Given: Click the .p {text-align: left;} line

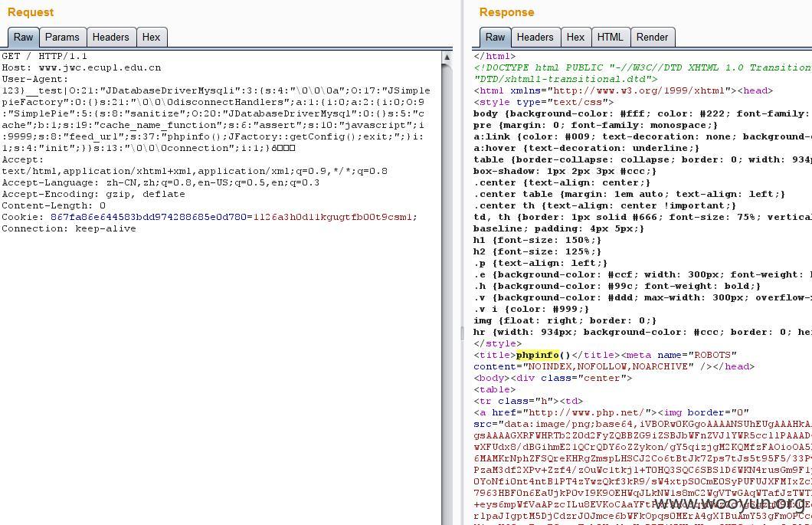Looking at the screenshot, I should [540, 263].
